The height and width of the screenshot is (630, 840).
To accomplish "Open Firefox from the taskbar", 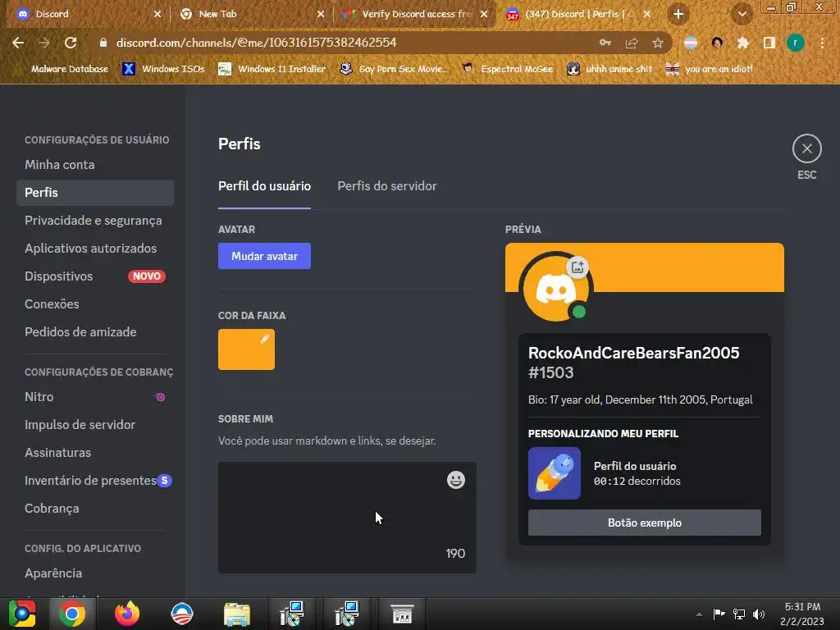I will (127, 614).
